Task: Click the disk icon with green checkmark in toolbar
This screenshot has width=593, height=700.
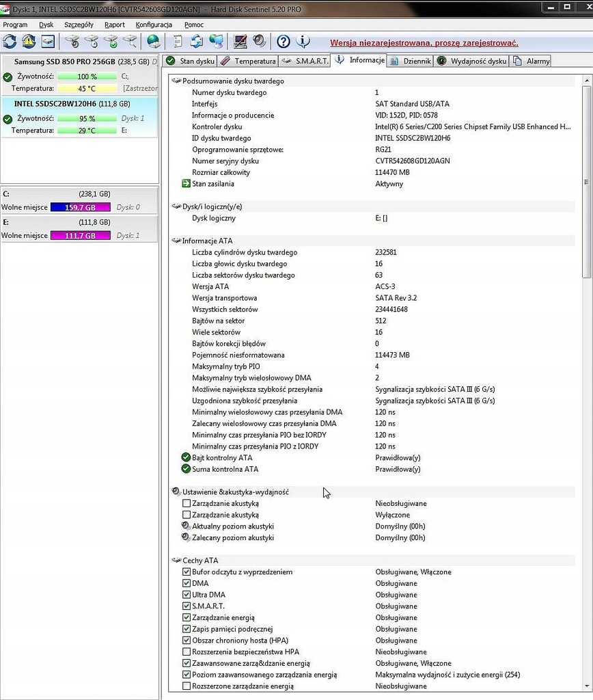Action: [111, 42]
